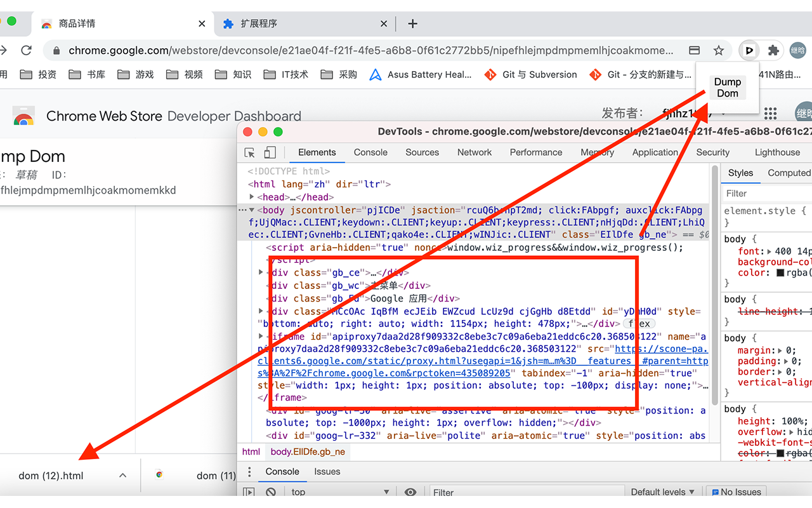
Task: Expand the overflow shorthand triangle
Action: click(x=791, y=432)
